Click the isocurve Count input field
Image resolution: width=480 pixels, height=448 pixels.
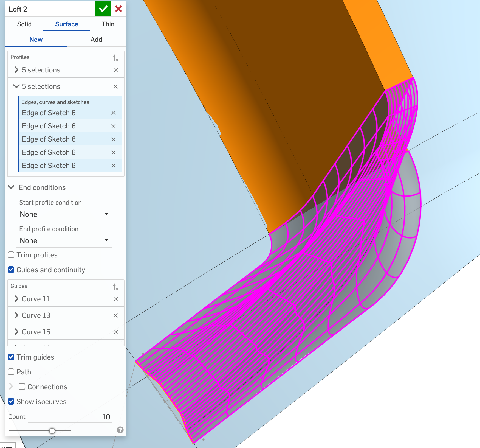[x=69, y=417]
